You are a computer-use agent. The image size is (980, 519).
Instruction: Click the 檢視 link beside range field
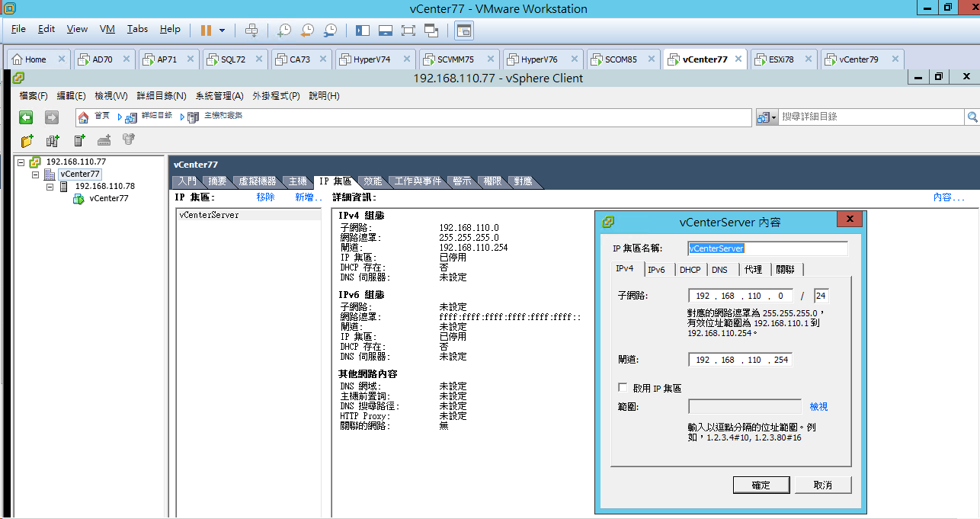[818, 407]
